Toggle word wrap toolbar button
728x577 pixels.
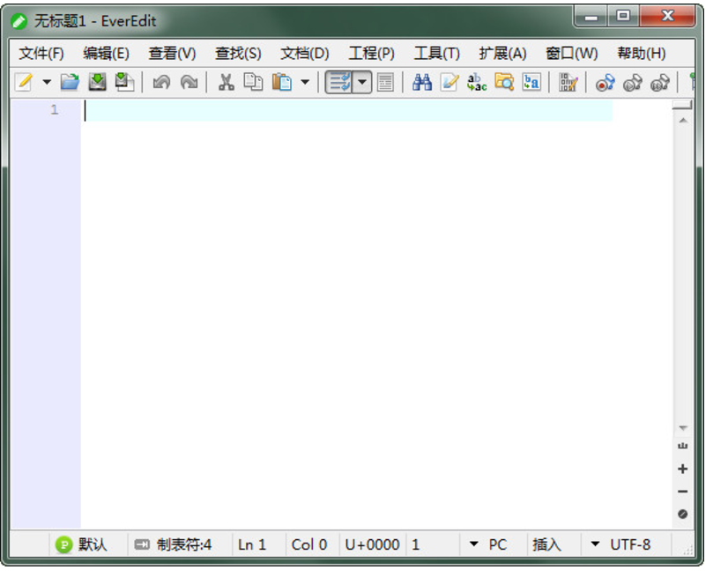point(338,83)
